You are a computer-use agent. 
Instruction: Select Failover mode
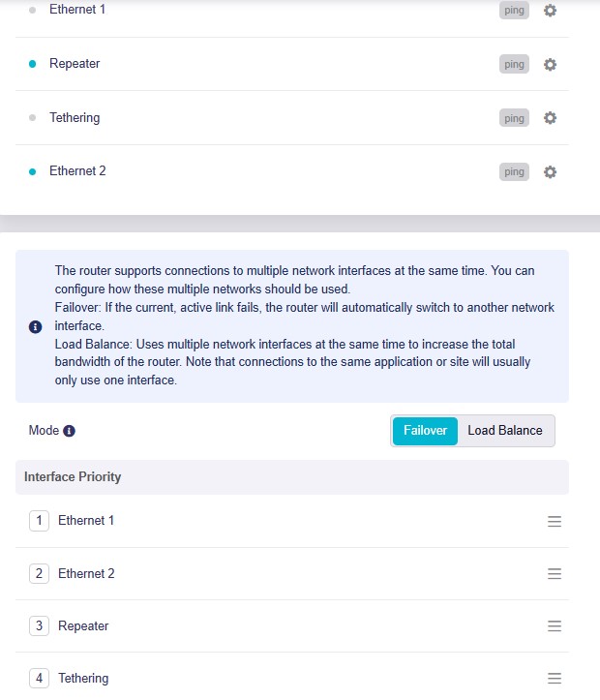pyautogui.click(x=425, y=431)
